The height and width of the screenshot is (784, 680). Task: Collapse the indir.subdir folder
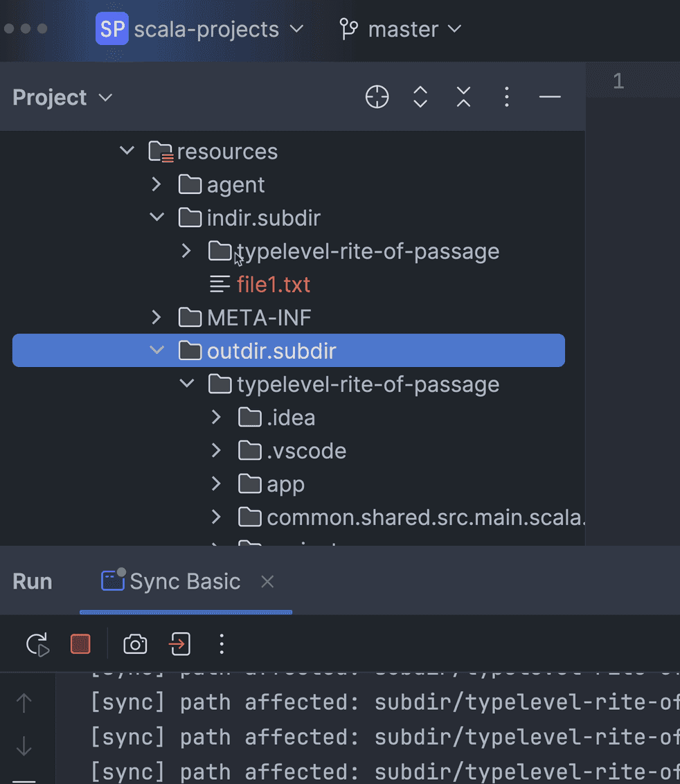pos(156,218)
